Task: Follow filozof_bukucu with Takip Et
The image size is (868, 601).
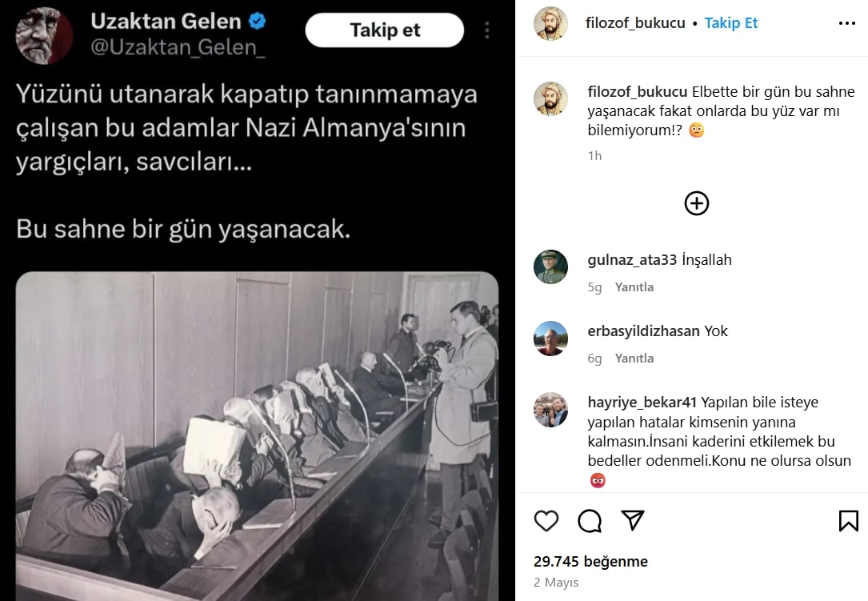Action: click(x=730, y=23)
